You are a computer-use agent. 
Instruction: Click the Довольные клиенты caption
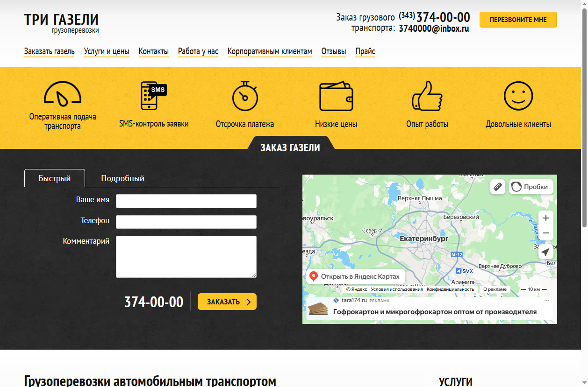click(518, 124)
